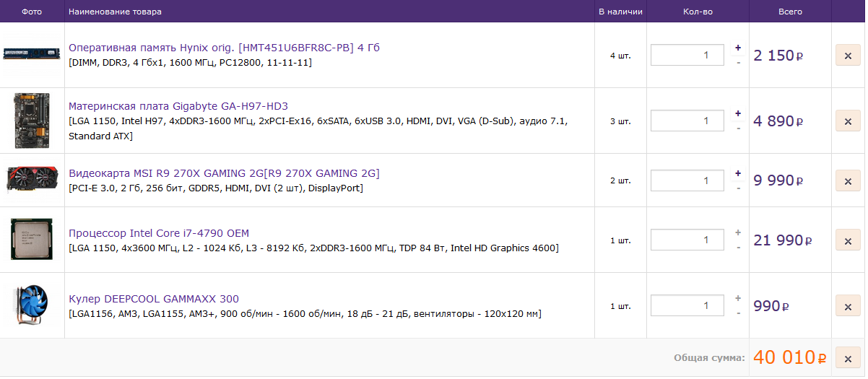Image resolution: width=868 pixels, height=379 pixels.
Task: Click the Наименование товара column header
Action: (115, 12)
